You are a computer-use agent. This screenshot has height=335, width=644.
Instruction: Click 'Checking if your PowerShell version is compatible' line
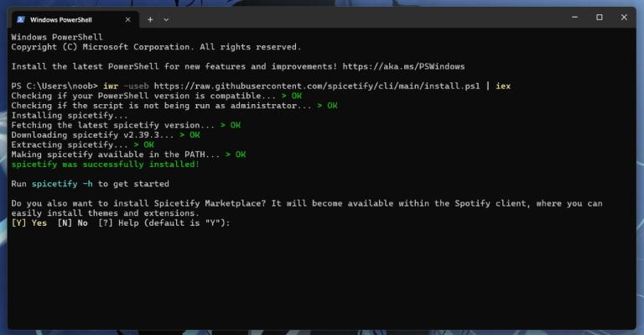157,96
